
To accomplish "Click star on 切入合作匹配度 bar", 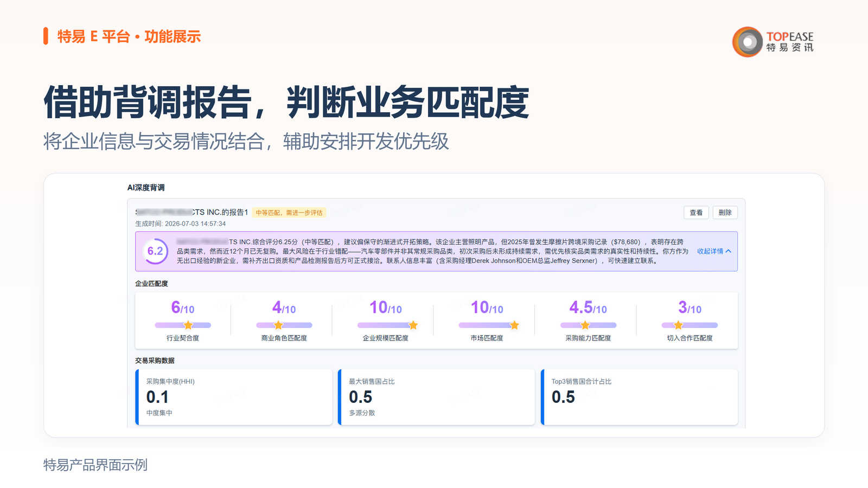I will (x=678, y=325).
